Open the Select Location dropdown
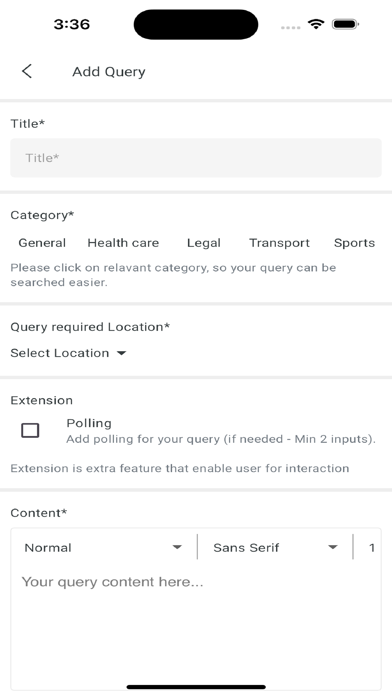The width and height of the screenshot is (392, 696). [68, 353]
